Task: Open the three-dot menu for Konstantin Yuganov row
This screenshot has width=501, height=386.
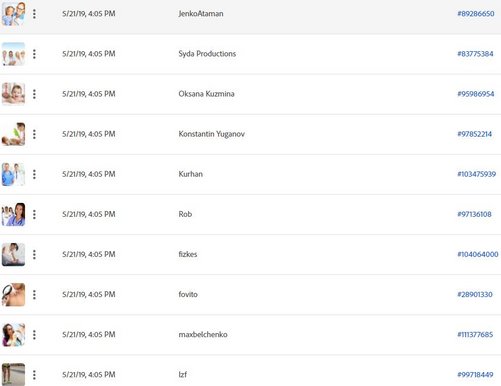Action: (x=34, y=134)
